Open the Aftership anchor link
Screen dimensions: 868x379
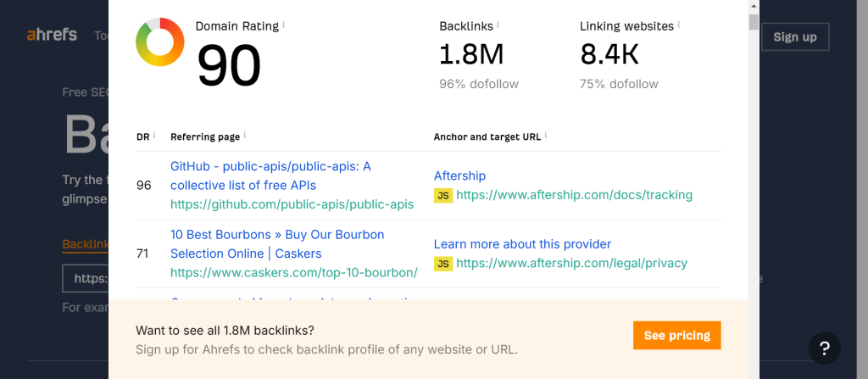click(x=459, y=176)
